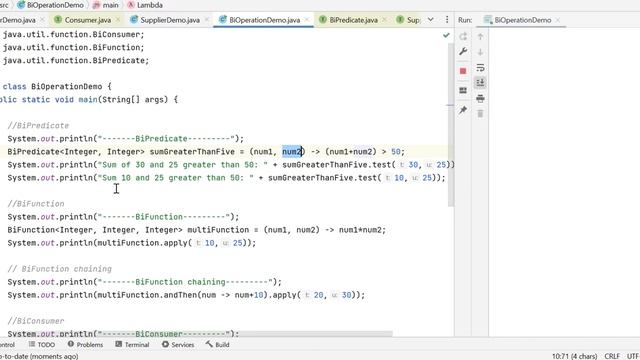Rerun BiOperationDemo with the rerun icon
This screenshot has width=640, height=360.
(x=463, y=37)
